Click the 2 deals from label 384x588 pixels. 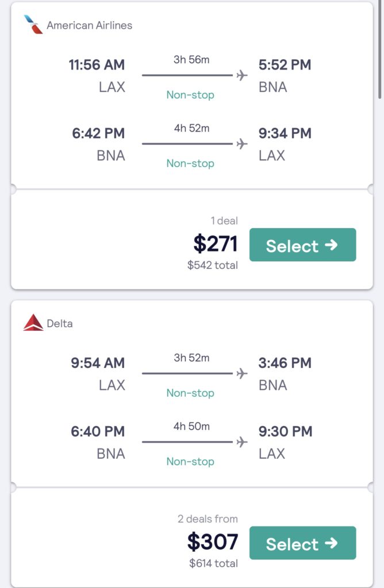coord(208,519)
